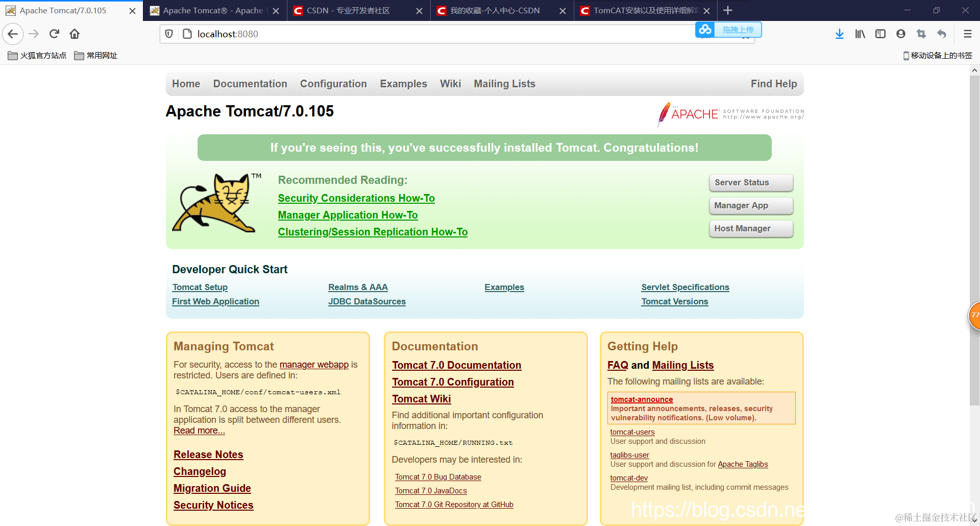980x526 pixels.
Task: Click the shield tracking protection icon
Action: (169, 34)
